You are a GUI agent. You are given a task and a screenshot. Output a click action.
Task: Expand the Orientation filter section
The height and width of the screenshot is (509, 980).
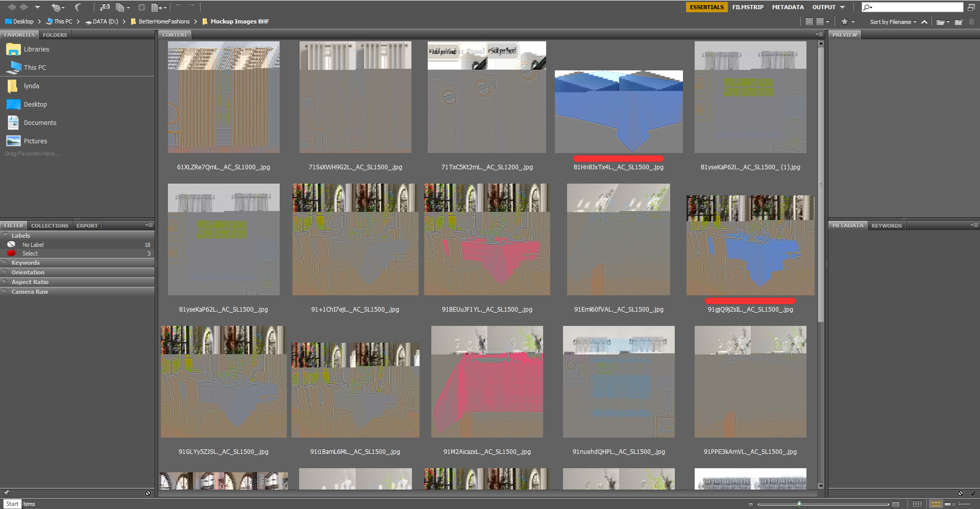[28, 272]
